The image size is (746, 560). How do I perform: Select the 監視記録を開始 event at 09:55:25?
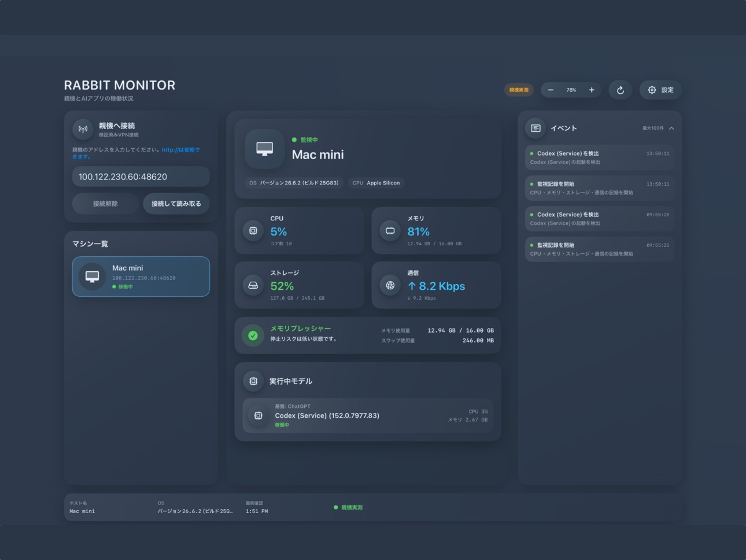600,249
